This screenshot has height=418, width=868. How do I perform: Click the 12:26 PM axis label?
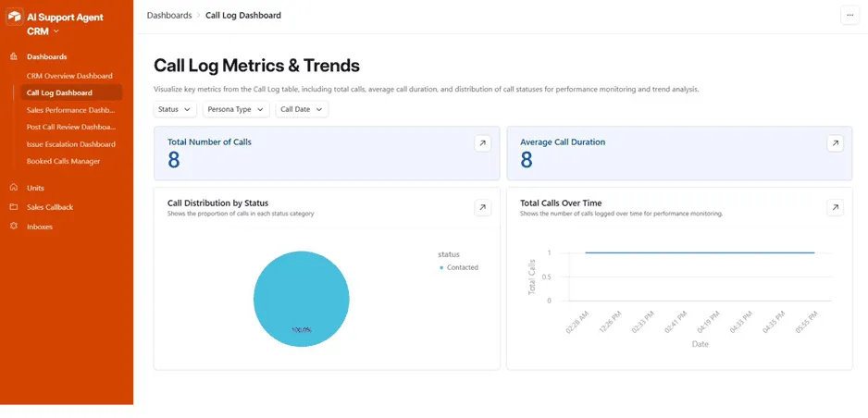point(610,321)
